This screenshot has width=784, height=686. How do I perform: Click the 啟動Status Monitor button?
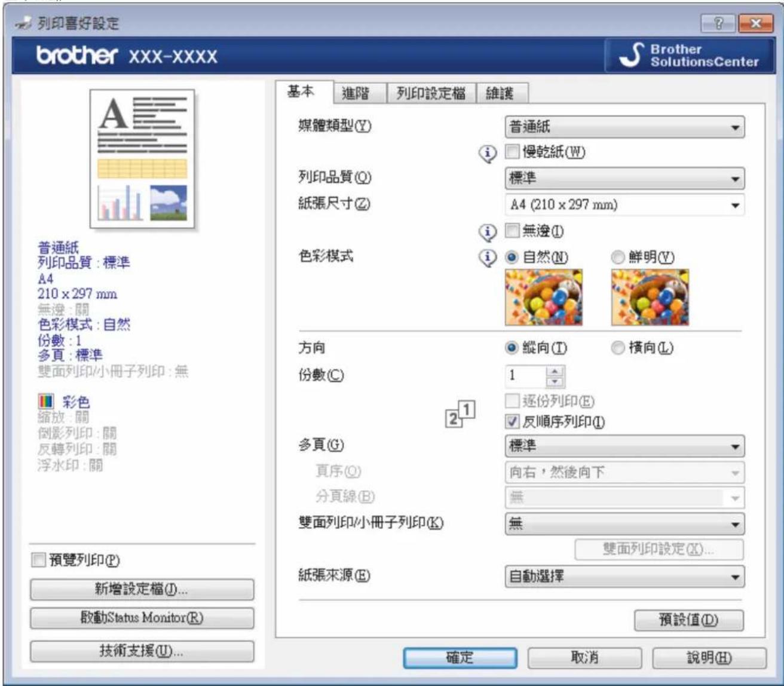(142, 618)
